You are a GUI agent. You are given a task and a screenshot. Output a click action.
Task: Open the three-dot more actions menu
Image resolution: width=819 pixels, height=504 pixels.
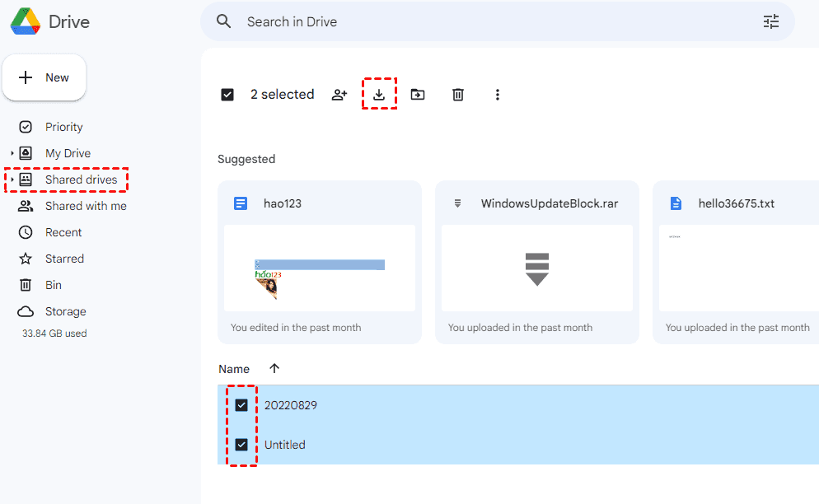(x=498, y=95)
